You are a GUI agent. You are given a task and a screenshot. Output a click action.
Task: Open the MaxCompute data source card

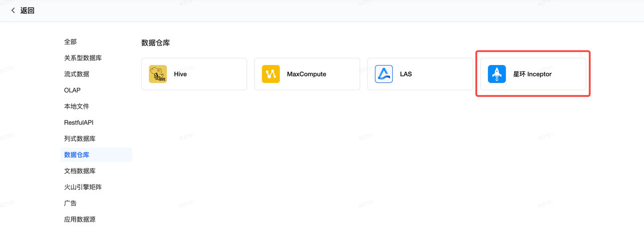click(x=307, y=74)
